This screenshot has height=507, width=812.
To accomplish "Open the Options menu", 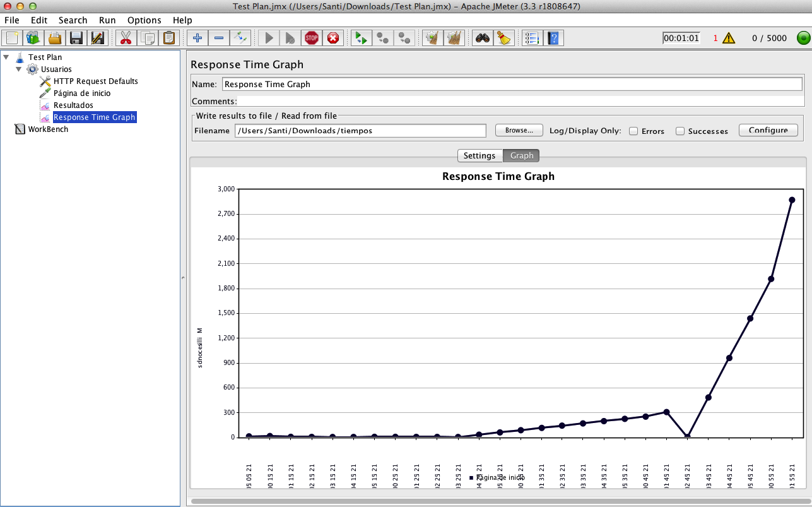I will [x=144, y=20].
